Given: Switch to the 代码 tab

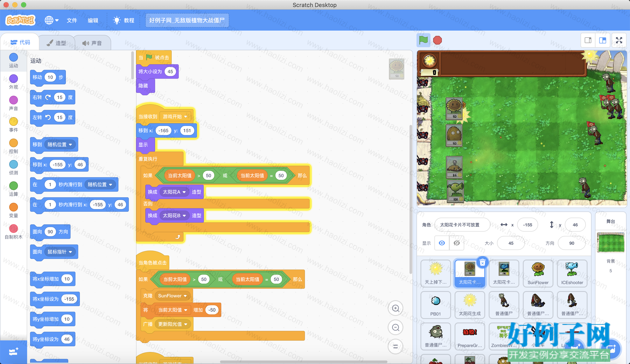Looking at the screenshot, I should coord(20,42).
